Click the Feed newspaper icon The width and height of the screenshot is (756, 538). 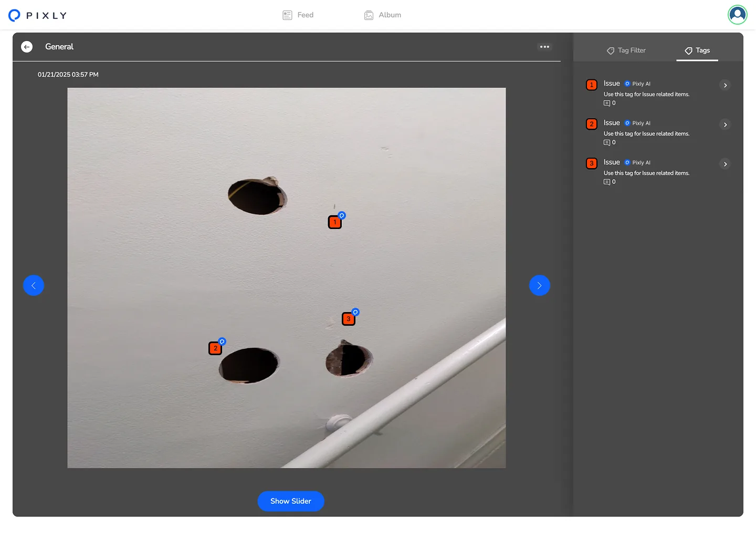pyautogui.click(x=287, y=15)
